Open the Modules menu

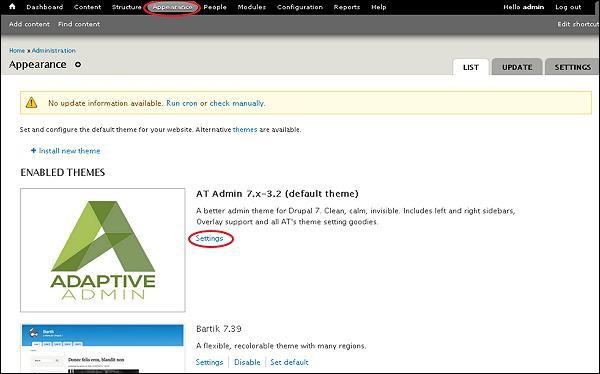[x=251, y=7]
